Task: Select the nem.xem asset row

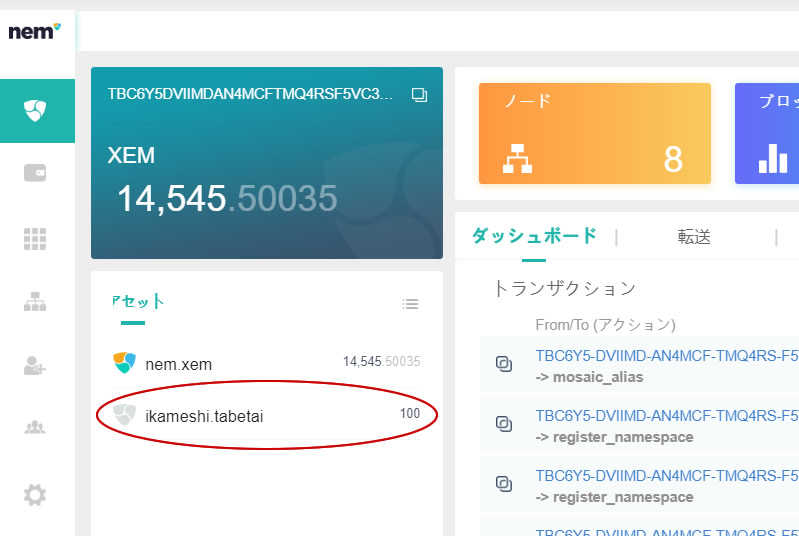Action: tap(266, 364)
